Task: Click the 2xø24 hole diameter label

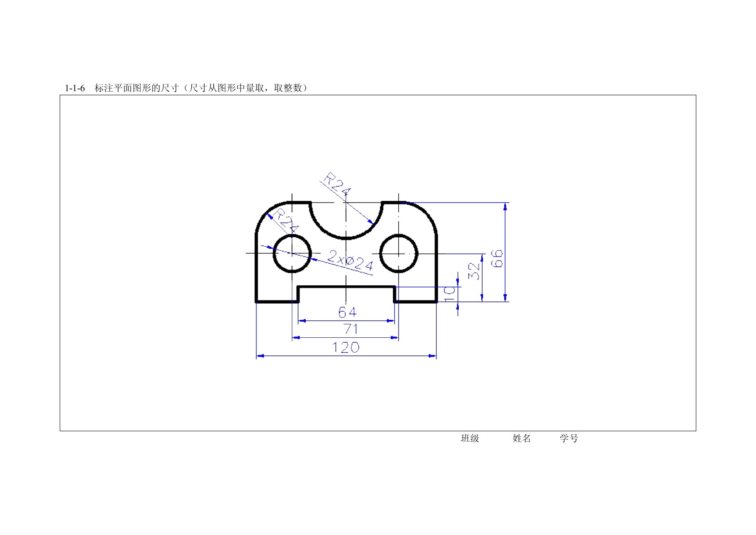Action: tap(350, 261)
